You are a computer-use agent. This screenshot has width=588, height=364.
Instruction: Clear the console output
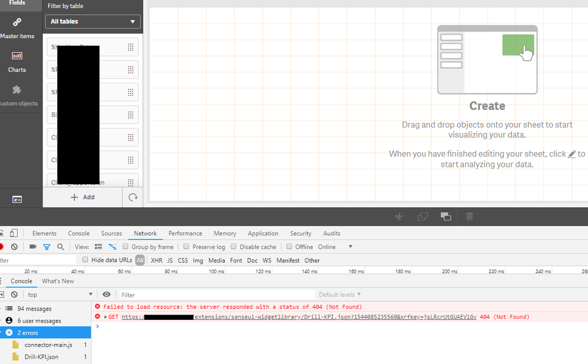(14, 295)
